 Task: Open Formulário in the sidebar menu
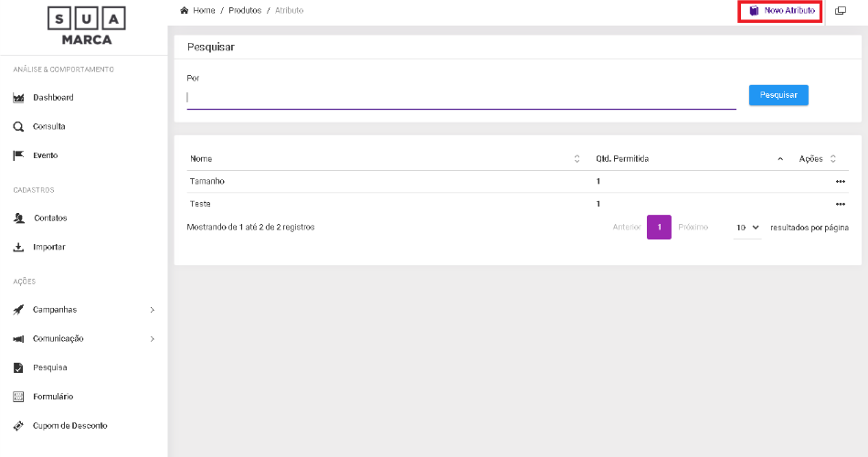[x=53, y=398]
